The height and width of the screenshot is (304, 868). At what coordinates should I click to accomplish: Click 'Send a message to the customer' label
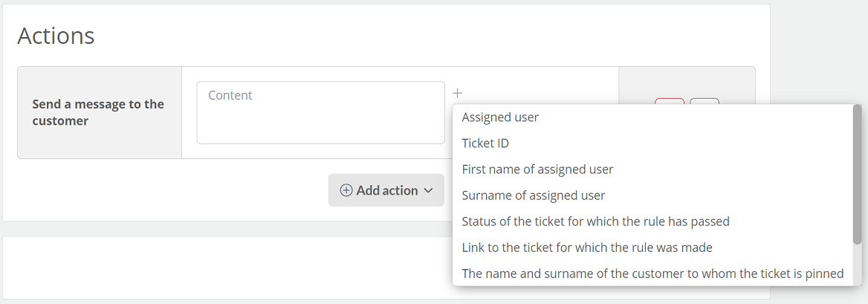pos(98,112)
